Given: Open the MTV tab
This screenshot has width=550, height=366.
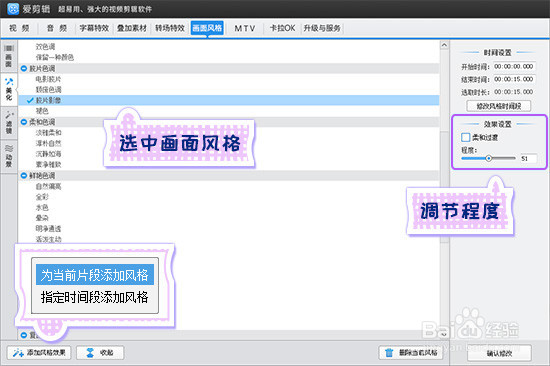Looking at the screenshot, I should (245, 28).
